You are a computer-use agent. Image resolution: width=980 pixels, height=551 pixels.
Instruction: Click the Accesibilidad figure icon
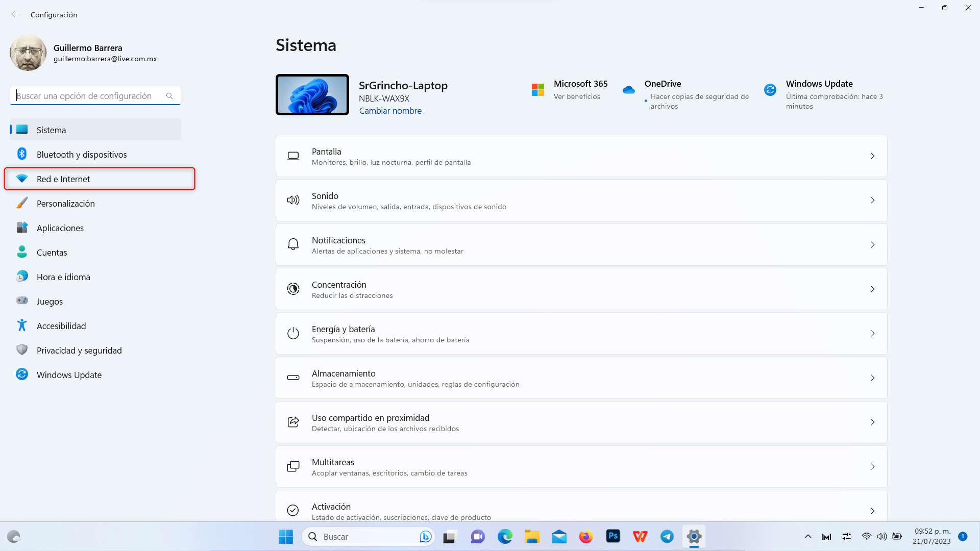[x=22, y=325]
